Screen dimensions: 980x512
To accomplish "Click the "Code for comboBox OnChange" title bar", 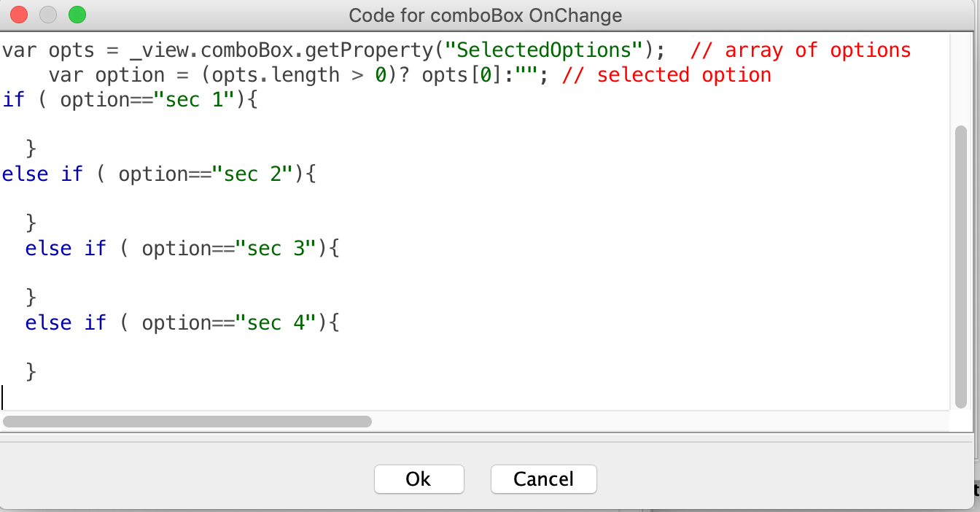I will (x=485, y=15).
